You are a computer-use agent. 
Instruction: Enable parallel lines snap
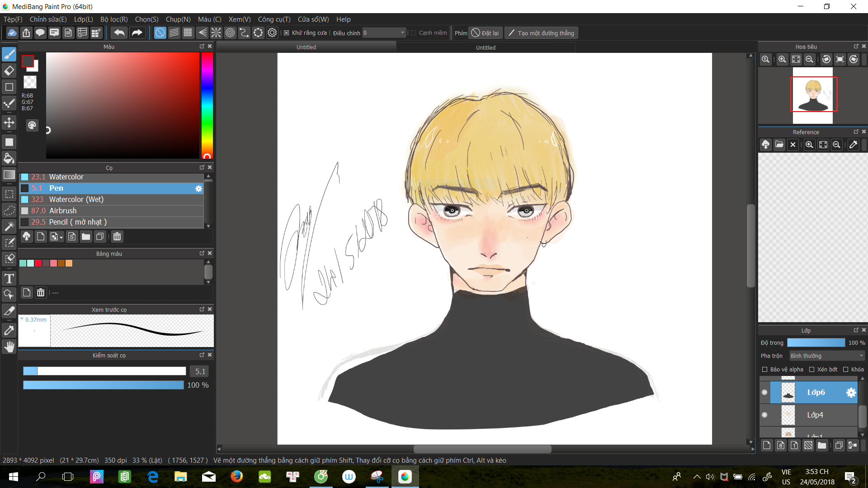click(174, 33)
